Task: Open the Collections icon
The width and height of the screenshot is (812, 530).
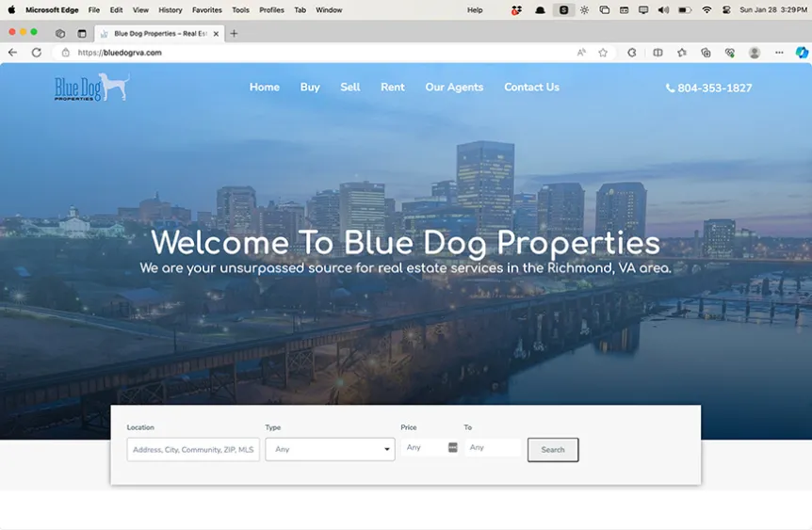Action: tap(706, 53)
